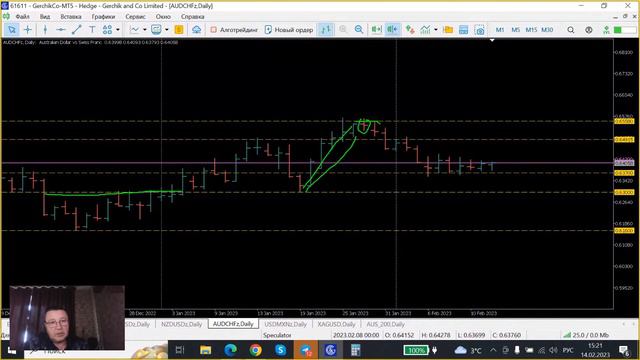Toggle Алготрейдинг algo trading button

[234, 29]
